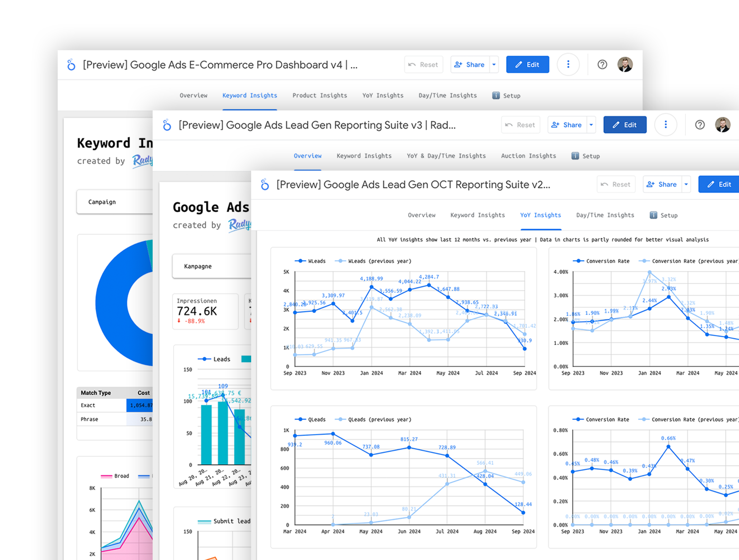
Task: Click Looker Studio logo in Lead Gen Reporting Suite v3 window
Action: click(x=167, y=125)
